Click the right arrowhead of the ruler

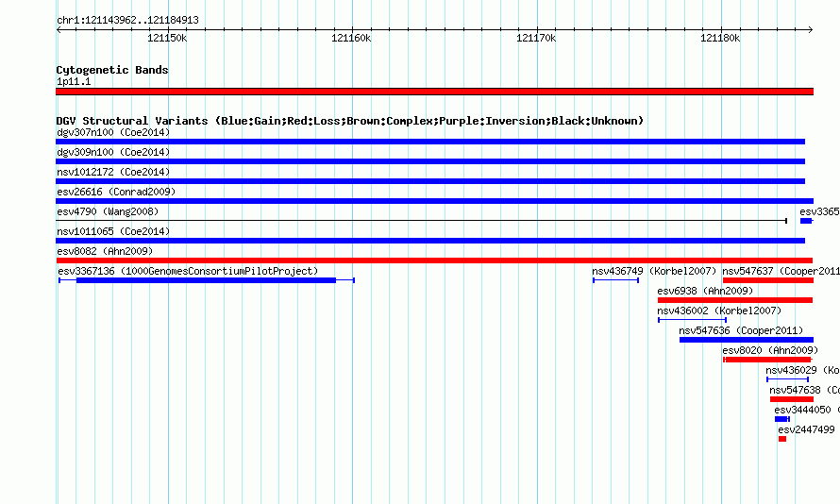pos(811,29)
